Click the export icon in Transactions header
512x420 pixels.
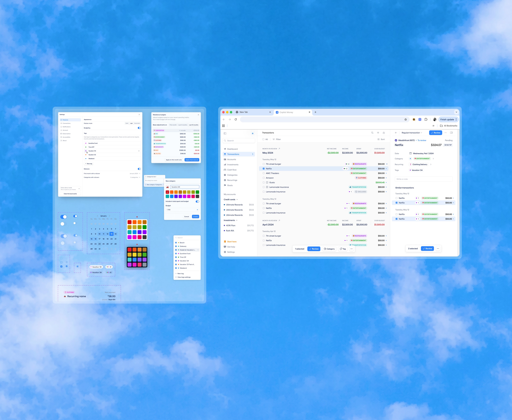pyautogui.click(x=384, y=133)
